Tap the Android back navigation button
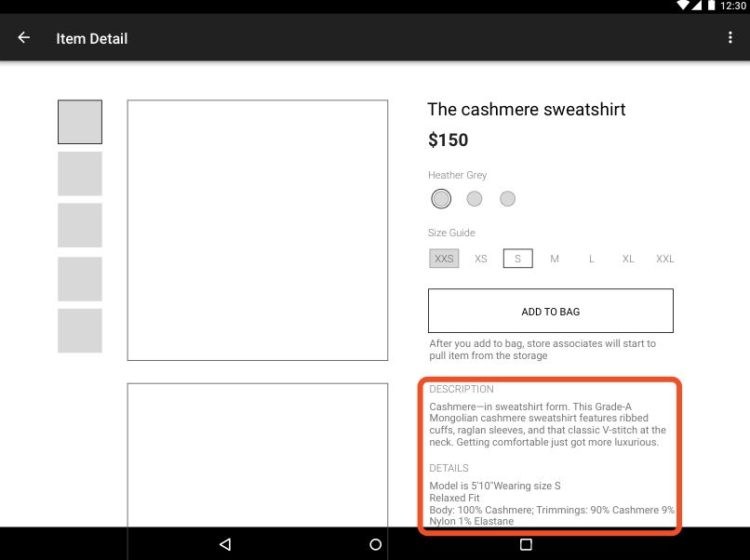The height and width of the screenshot is (560, 750). pos(225,544)
